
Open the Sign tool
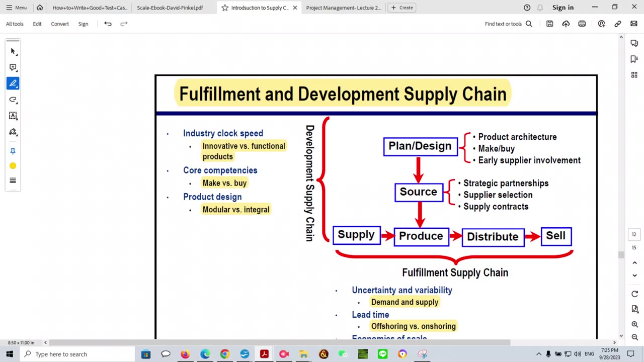click(x=84, y=24)
